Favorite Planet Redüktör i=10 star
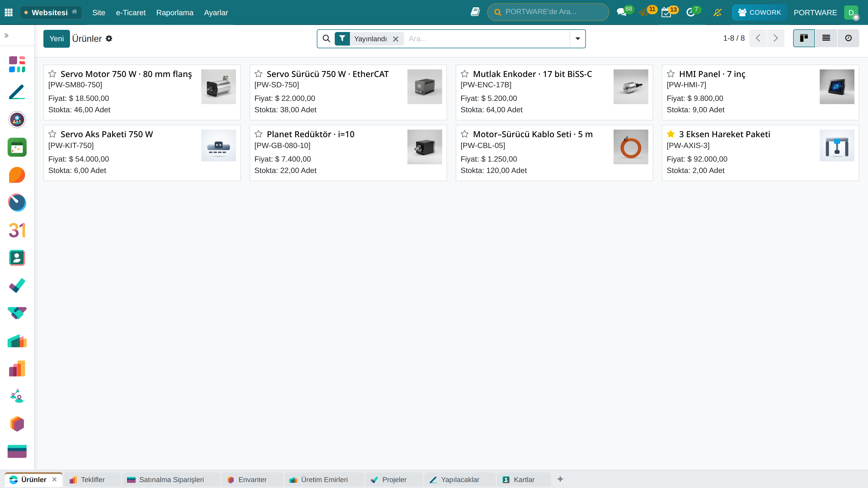Image resolution: width=868 pixels, height=488 pixels. point(259,134)
